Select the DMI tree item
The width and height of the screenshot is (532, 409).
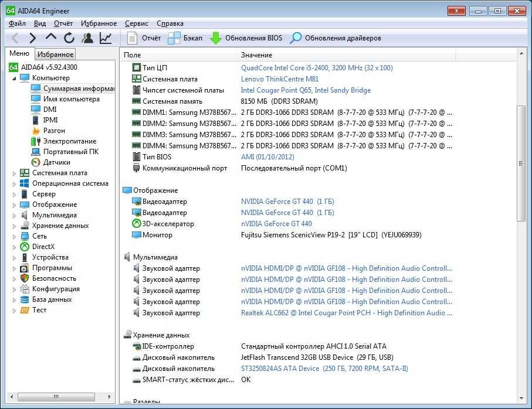(44, 110)
